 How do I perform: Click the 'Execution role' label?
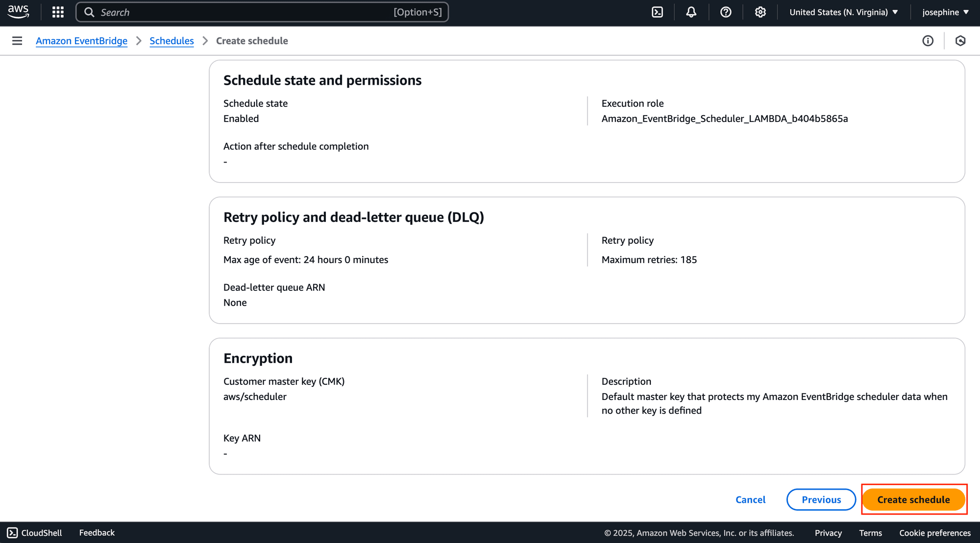pyautogui.click(x=632, y=103)
